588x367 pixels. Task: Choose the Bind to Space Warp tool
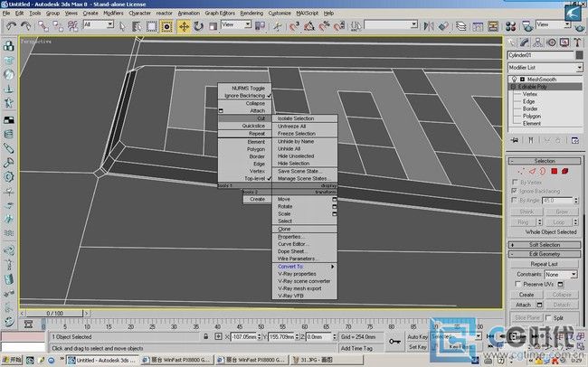tap(72, 26)
